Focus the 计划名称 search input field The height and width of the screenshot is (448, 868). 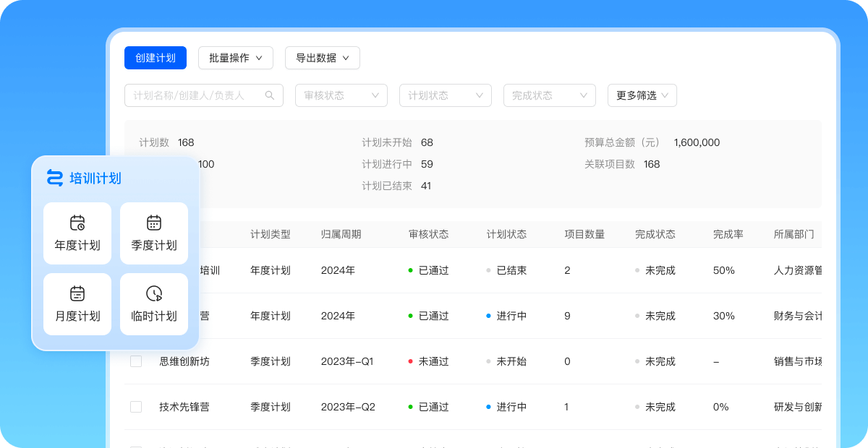pyautogui.click(x=195, y=95)
